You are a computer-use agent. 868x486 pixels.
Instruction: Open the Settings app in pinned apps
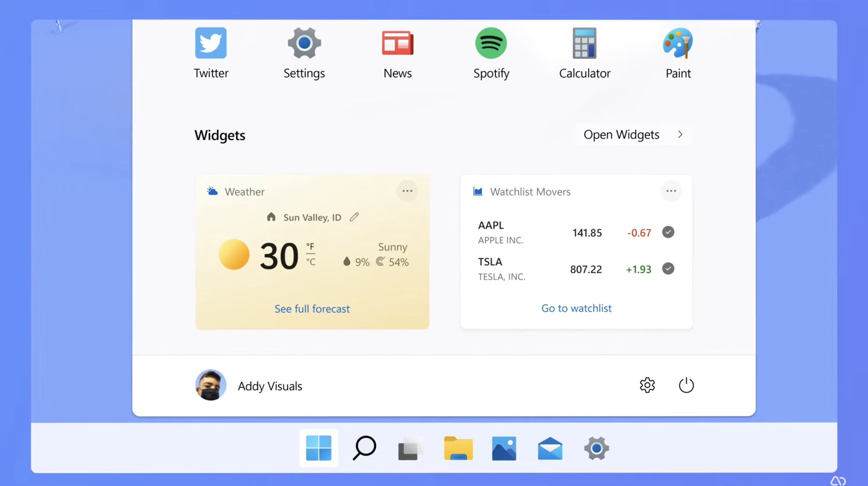pos(304,43)
